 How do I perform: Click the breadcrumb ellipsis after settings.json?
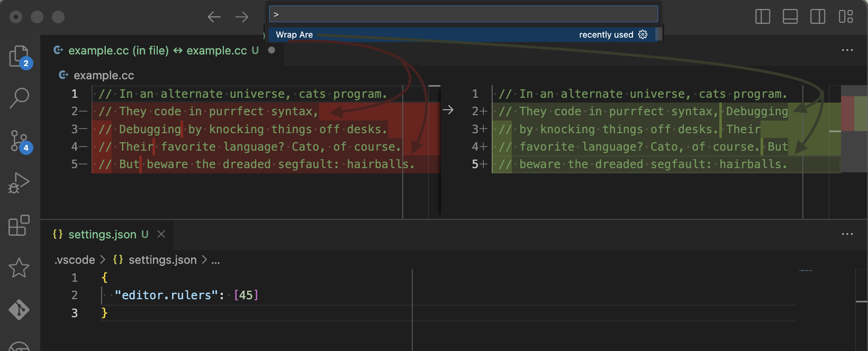215,260
